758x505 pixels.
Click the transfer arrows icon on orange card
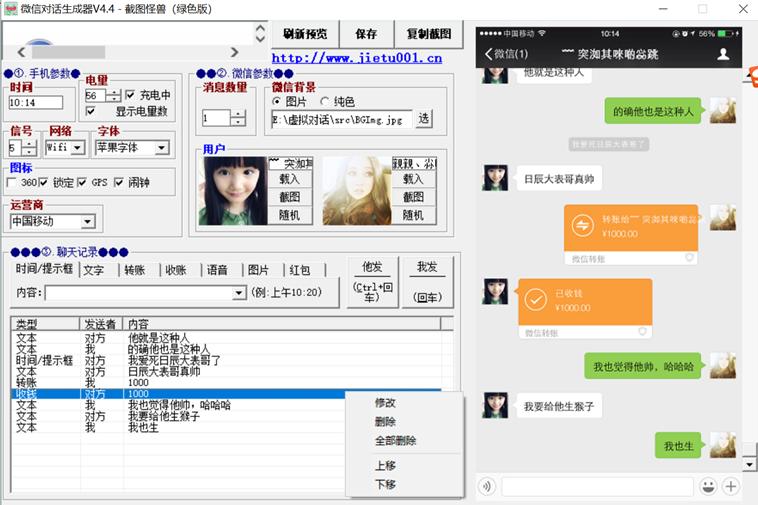point(583,226)
